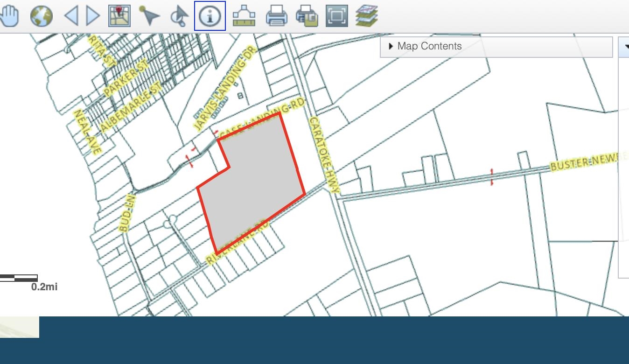Click the globe full extent icon
Screen dimensions: 629x364
[x=41, y=16]
